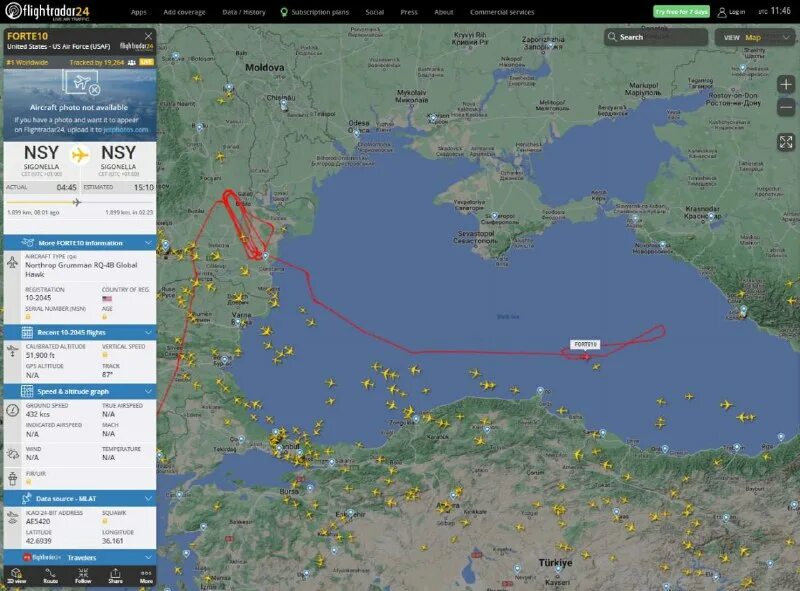
Task: Enable the Follow aircraft icon
Action: [x=82, y=575]
